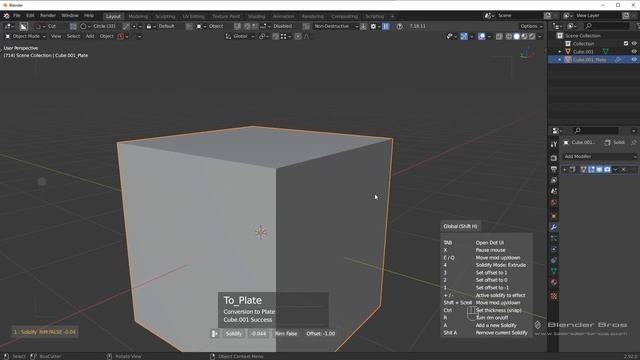Open the File menu
Screen dimensions: 640x360
pos(16,16)
